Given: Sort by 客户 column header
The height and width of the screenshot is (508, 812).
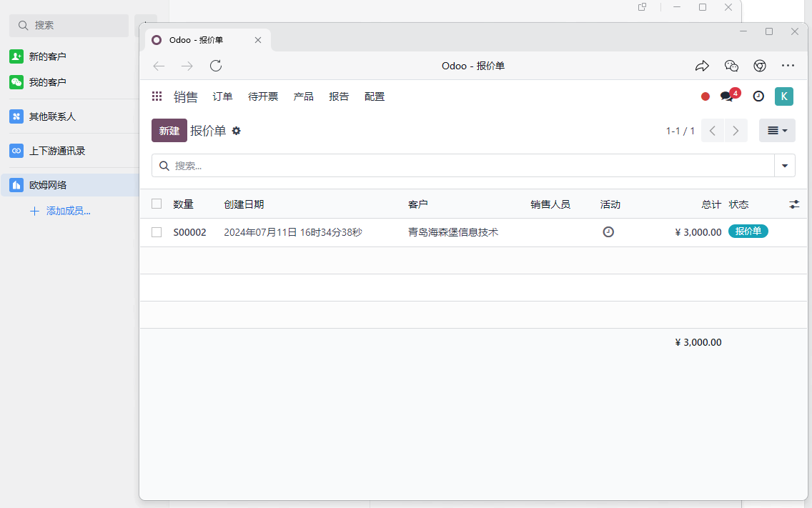Looking at the screenshot, I should (418, 204).
